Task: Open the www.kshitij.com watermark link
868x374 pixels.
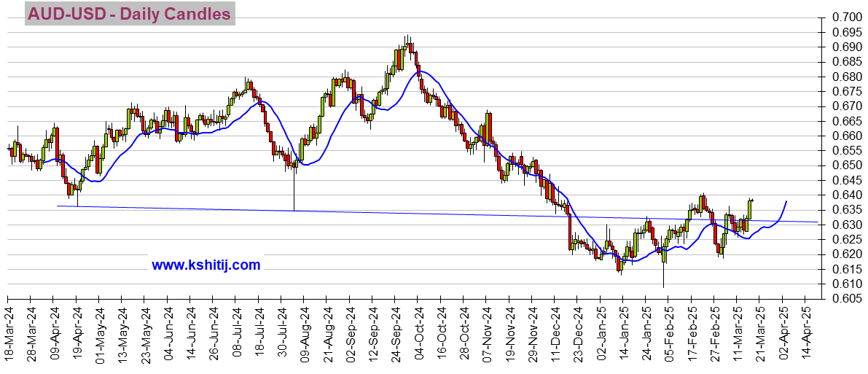Action: pyautogui.click(x=206, y=265)
